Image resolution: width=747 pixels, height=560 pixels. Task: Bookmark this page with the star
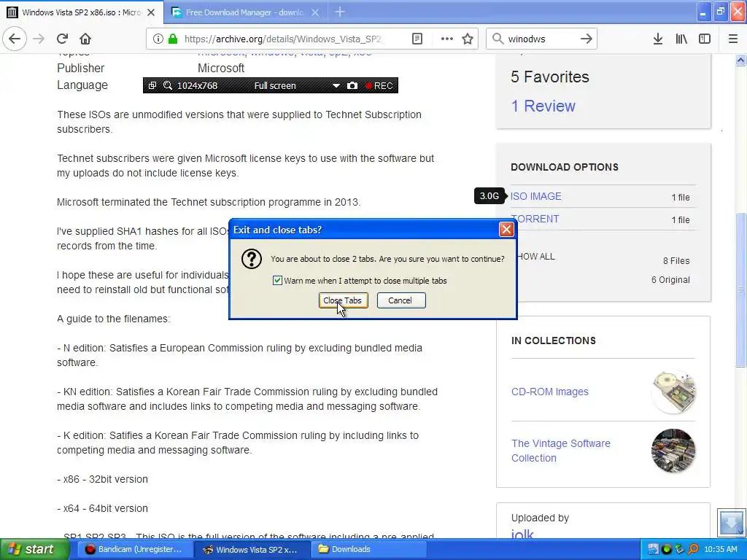click(468, 39)
